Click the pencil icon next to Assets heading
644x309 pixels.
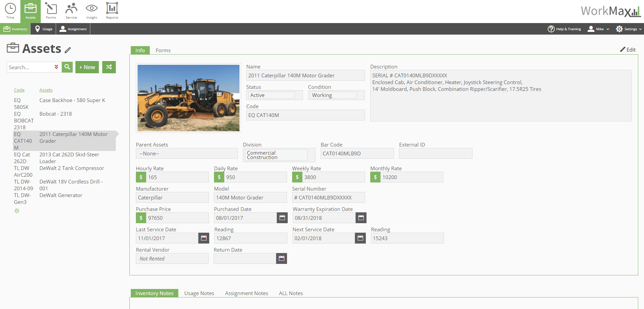coord(68,50)
